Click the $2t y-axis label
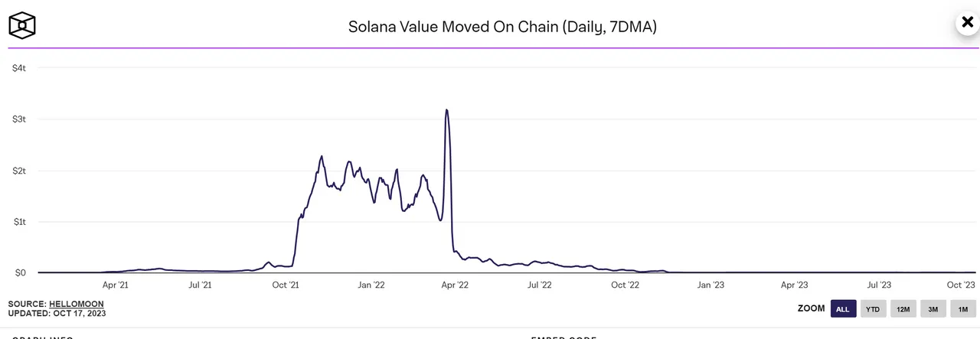The width and height of the screenshot is (980, 339). pyautogui.click(x=19, y=171)
